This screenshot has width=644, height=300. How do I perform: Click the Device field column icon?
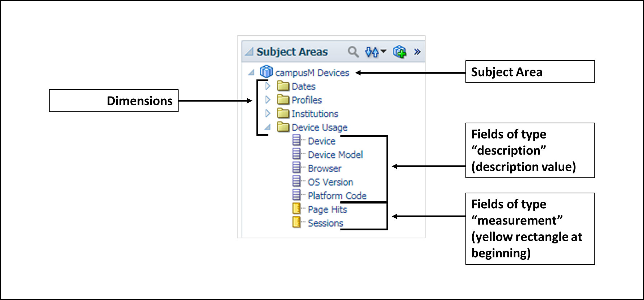click(x=297, y=140)
